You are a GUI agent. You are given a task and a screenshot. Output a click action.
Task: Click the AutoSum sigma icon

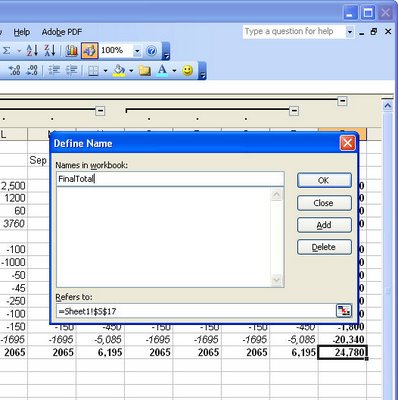(x=7, y=51)
